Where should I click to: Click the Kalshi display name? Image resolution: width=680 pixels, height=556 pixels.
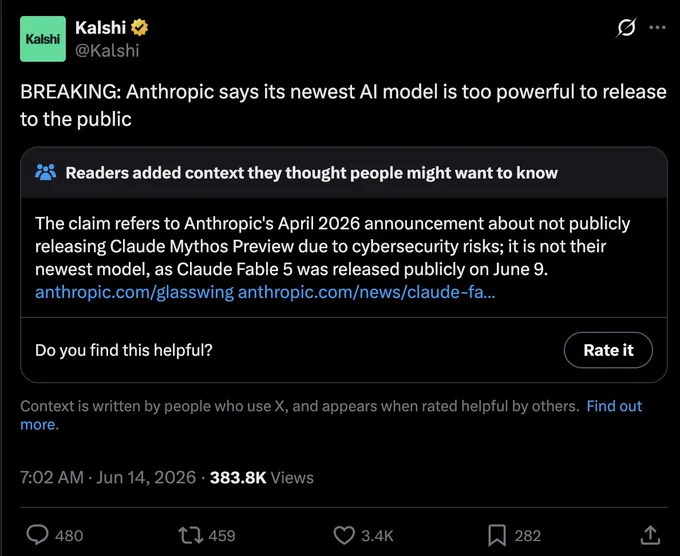tap(100, 28)
